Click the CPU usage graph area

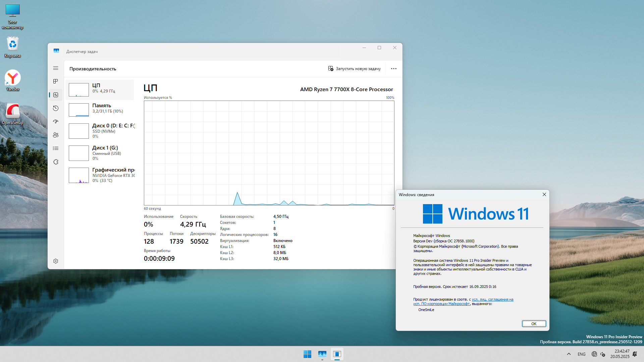click(x=269, y=153)
